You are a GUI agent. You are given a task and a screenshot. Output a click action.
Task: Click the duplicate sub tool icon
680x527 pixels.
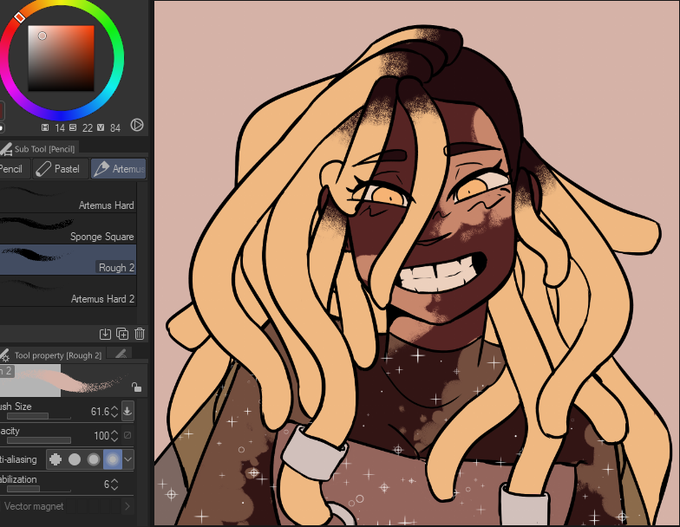tap(122, 334)
